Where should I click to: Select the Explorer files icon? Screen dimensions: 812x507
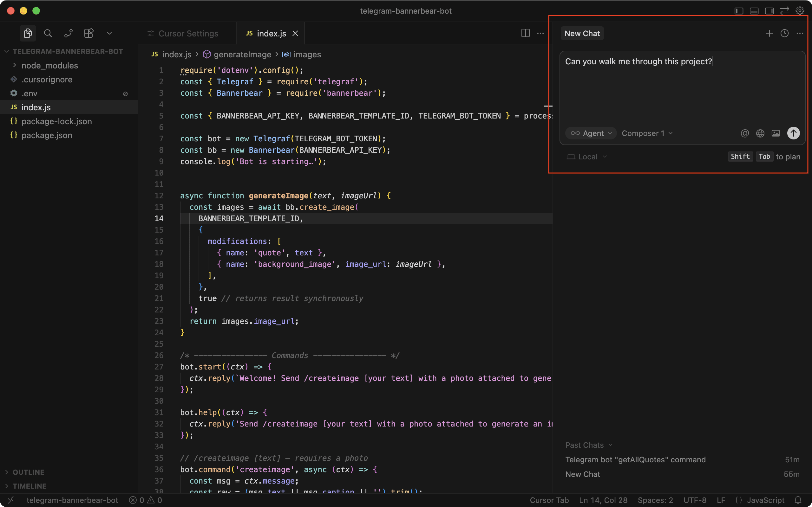coord(28,33)
